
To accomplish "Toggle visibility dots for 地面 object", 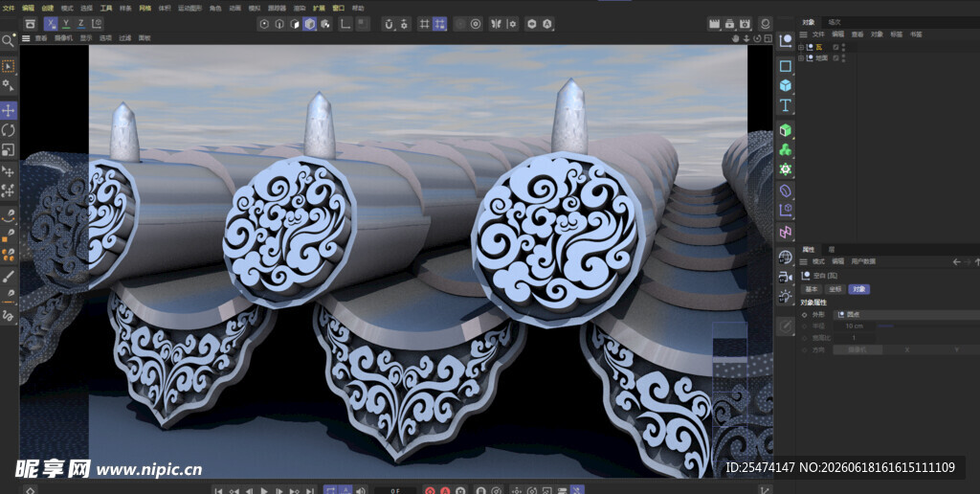I will click(843, 57).
